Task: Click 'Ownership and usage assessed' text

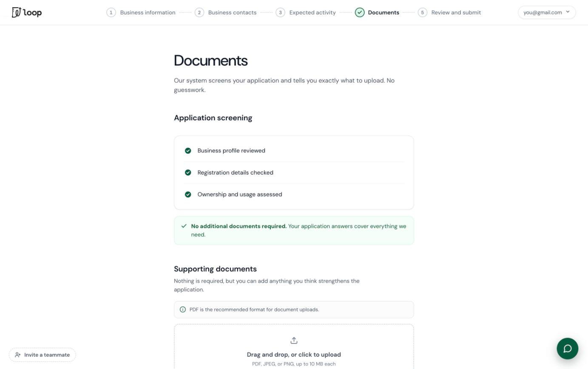Action: (240, 194)
